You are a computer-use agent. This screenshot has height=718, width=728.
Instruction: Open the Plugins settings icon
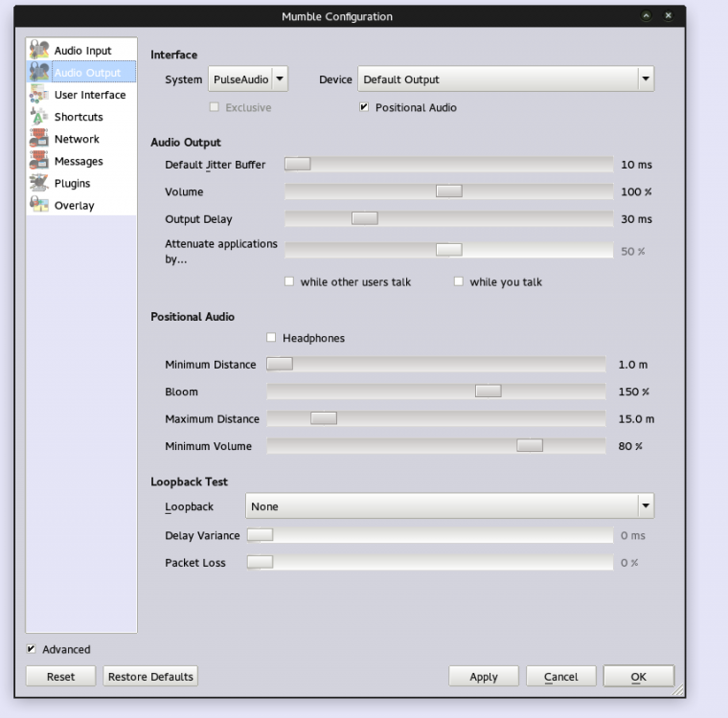pyautogui.click(x=39, y=184)
